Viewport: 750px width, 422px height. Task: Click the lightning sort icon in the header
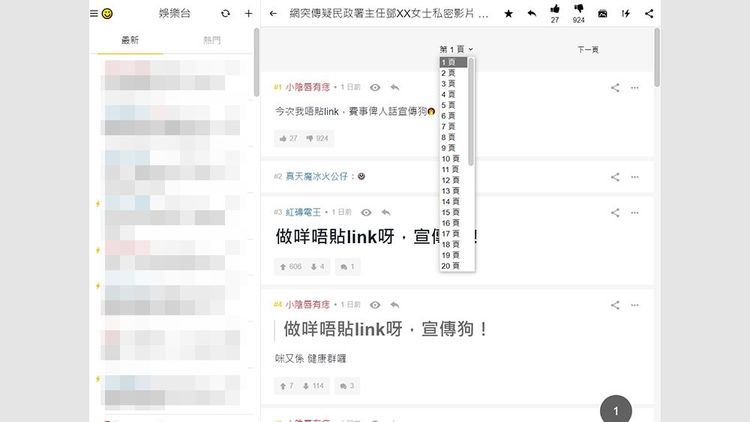coord(626,14)
